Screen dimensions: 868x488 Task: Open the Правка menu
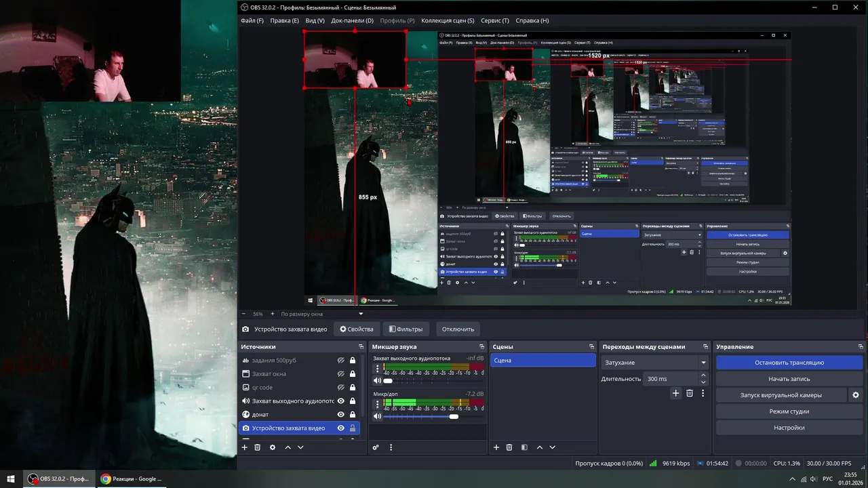pos(284,20)
